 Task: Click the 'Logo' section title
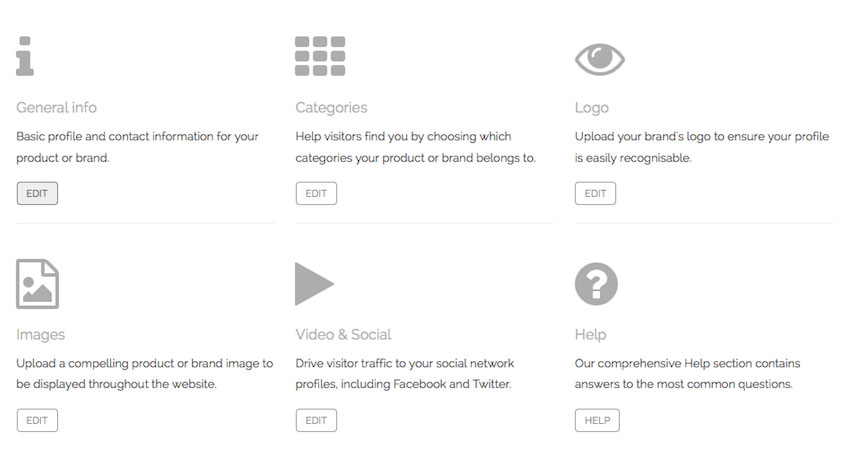[592, 108]
